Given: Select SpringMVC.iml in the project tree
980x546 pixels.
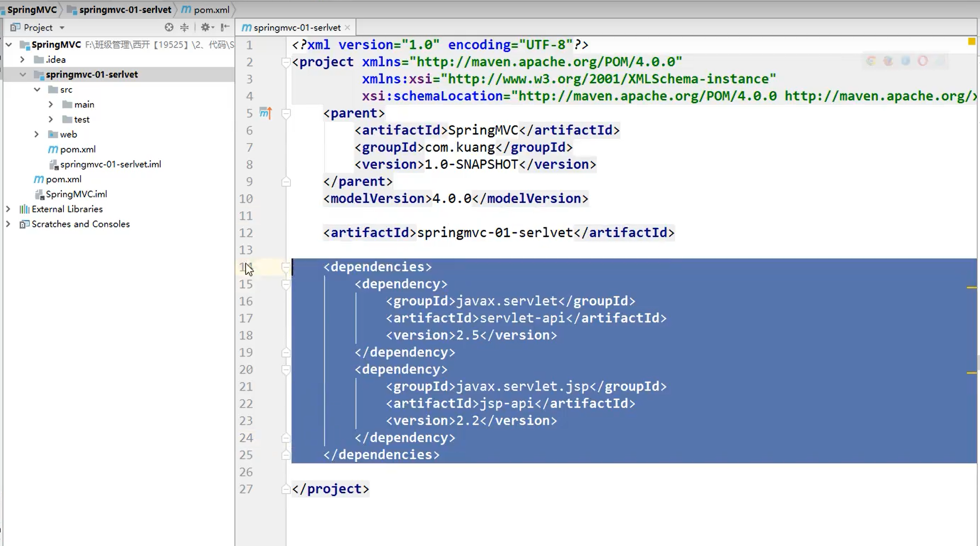Looking at the screenshot, I should coord(76,194).
